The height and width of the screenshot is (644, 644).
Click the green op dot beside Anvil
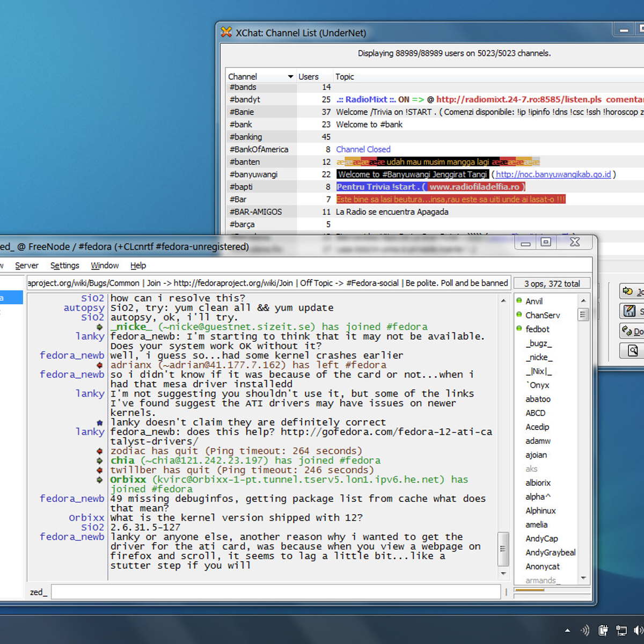click(x=519, y=301)
